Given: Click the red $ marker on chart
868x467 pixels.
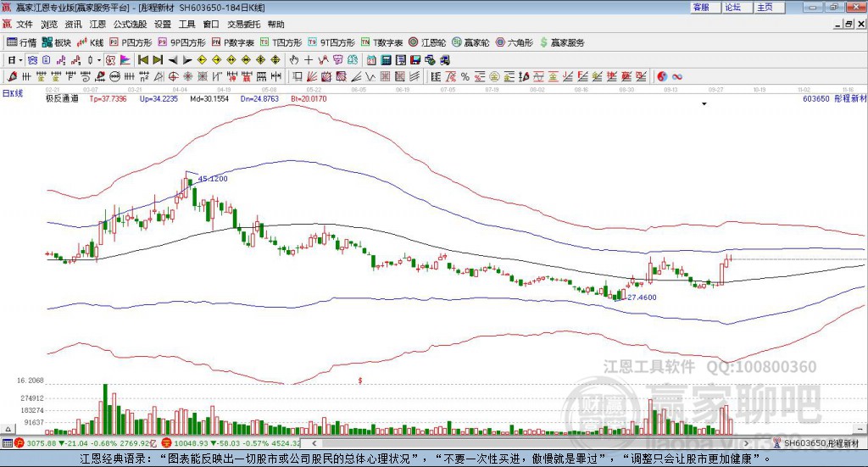Looking at the screenshot, I should tap(360, 381).
